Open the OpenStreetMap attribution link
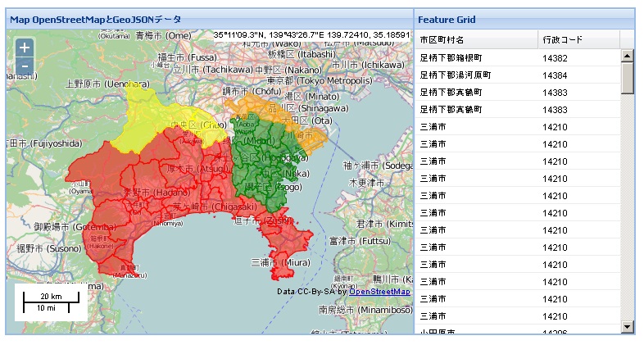The image size is (644, 345). [x=379, y=291]
